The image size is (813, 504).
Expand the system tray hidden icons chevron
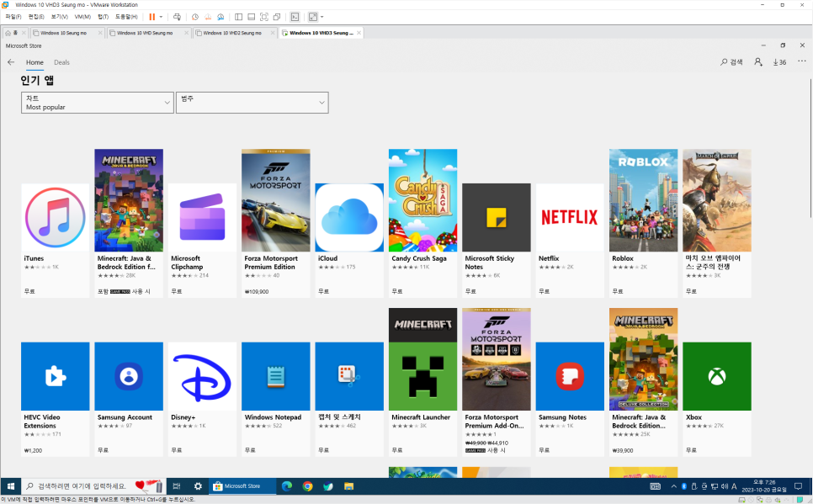tap(673, 486)
